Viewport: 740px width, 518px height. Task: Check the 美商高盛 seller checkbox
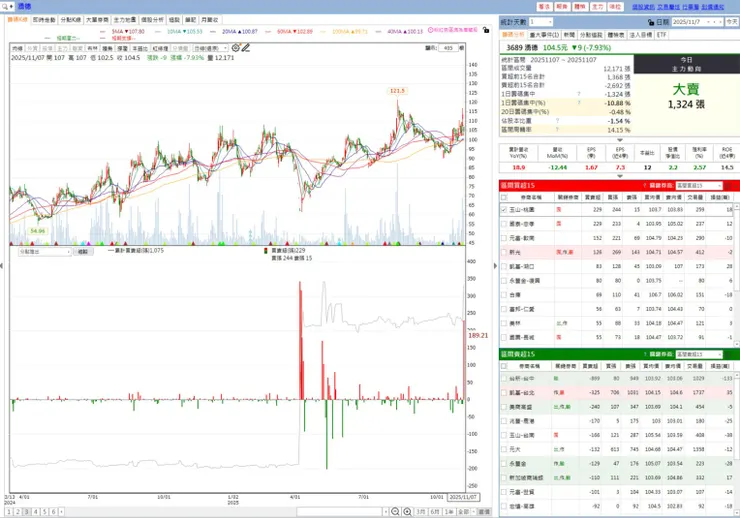click(504, 407)
